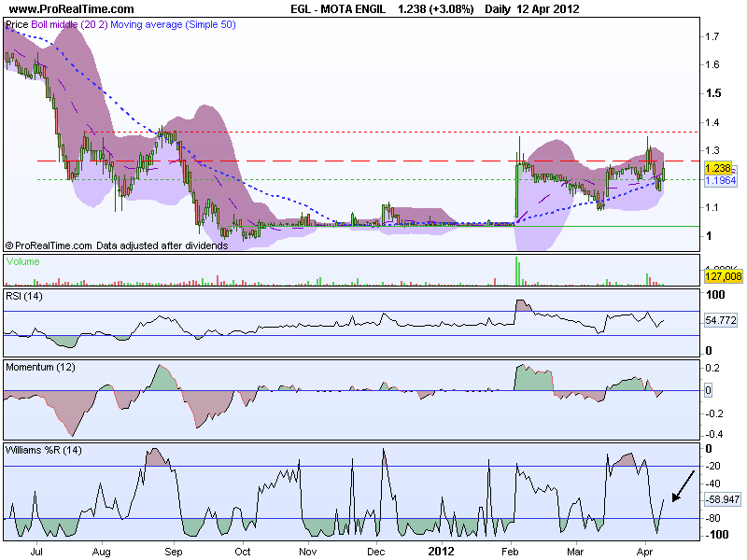Click the -20 Williams %R axis label
747x560 pixels.
pyautogui.click(x=712, y=466)
